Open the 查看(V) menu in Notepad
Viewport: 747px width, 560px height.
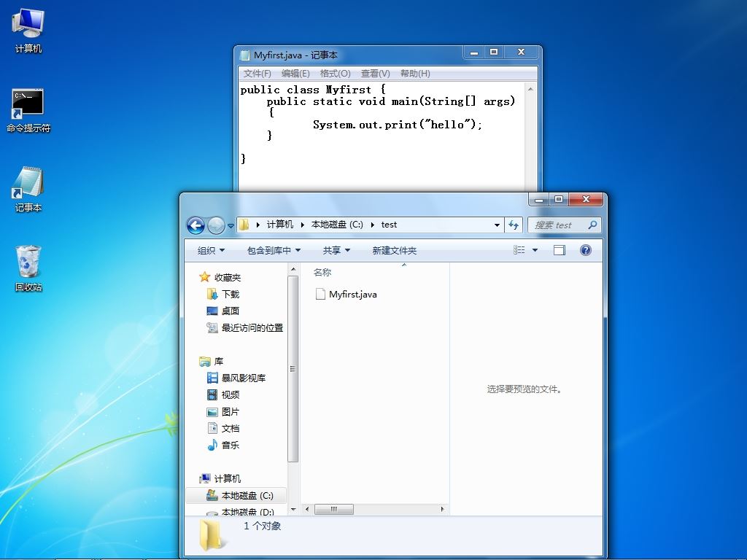click(375, 74)
